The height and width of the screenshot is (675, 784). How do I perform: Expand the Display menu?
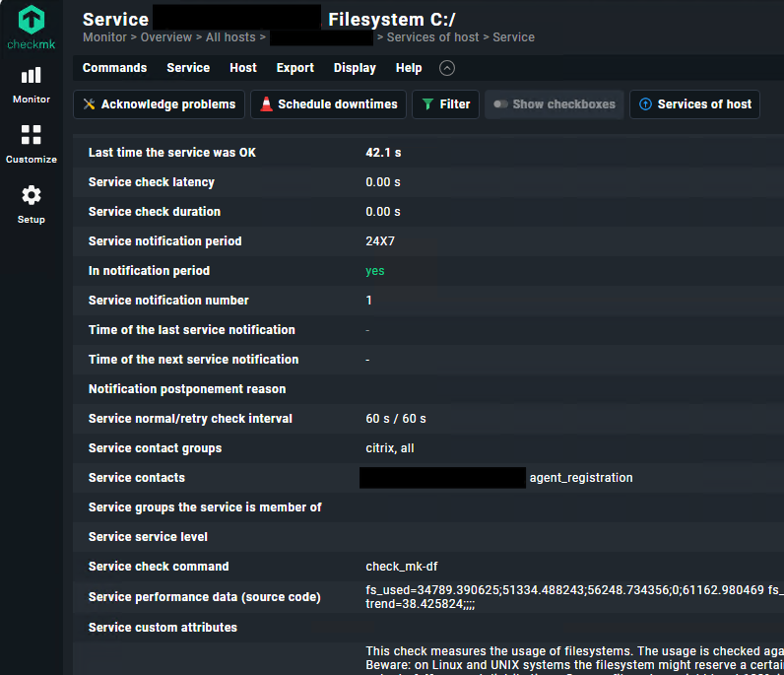coord(355,68)
